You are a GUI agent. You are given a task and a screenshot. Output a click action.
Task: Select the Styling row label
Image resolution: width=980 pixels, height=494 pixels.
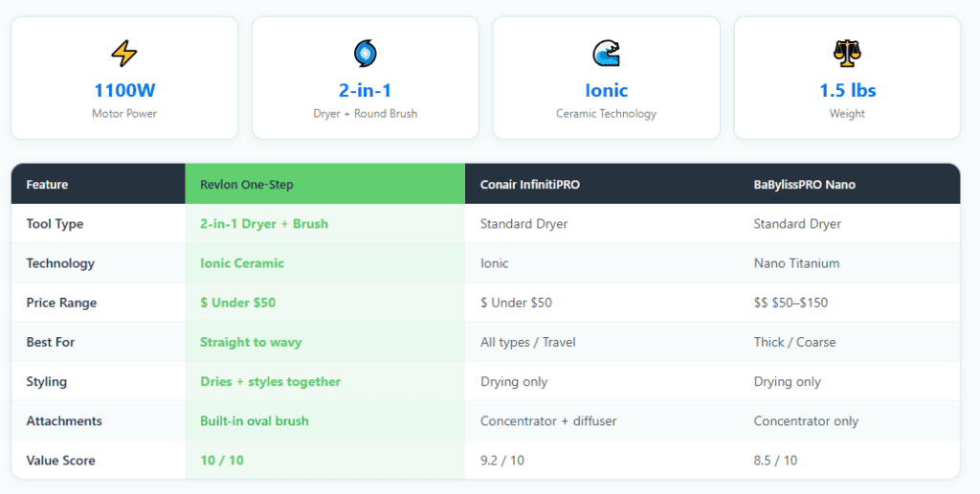coord(46,381)
